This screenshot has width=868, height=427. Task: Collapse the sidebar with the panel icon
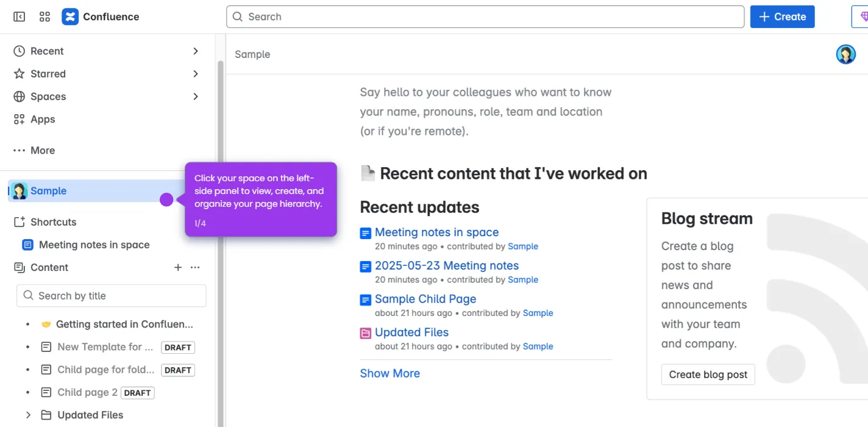(x=20, y=16)
